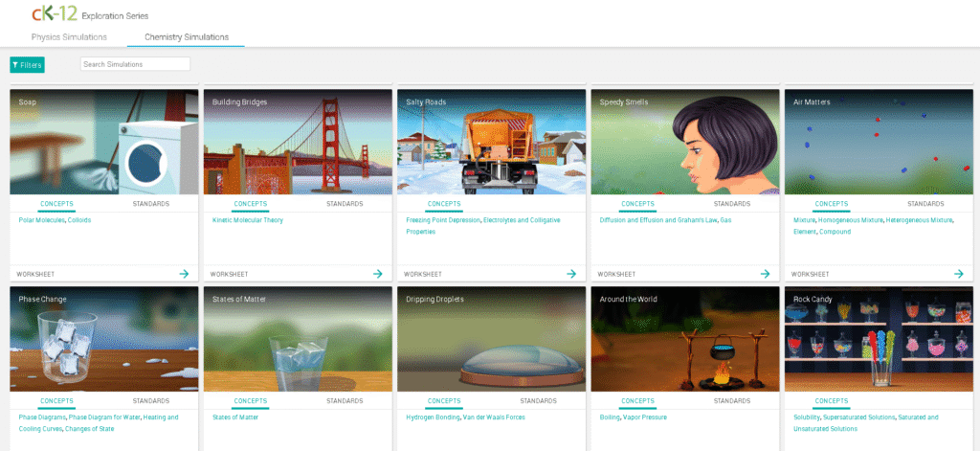The width and height of the screenshot is (980, 451).
Task: Open the Kinetic Molecular Theory concept link
Action: (x=248, y=220)
